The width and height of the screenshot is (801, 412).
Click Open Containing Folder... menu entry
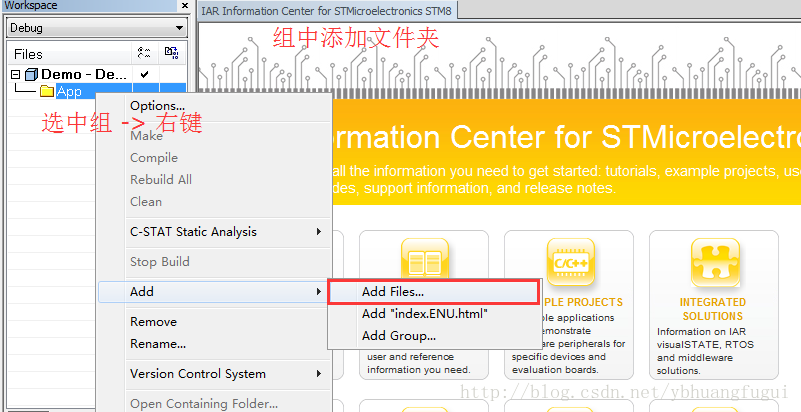(x=214, y=403)
